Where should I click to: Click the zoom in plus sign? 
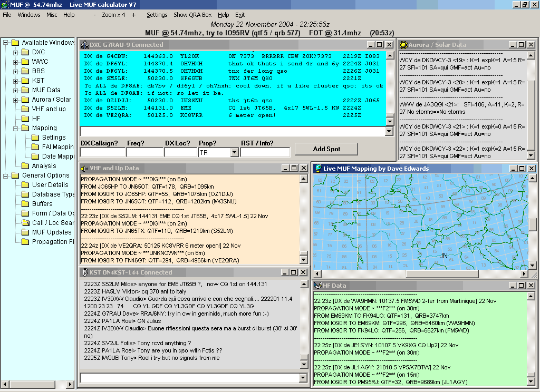[x=133, y=15]
